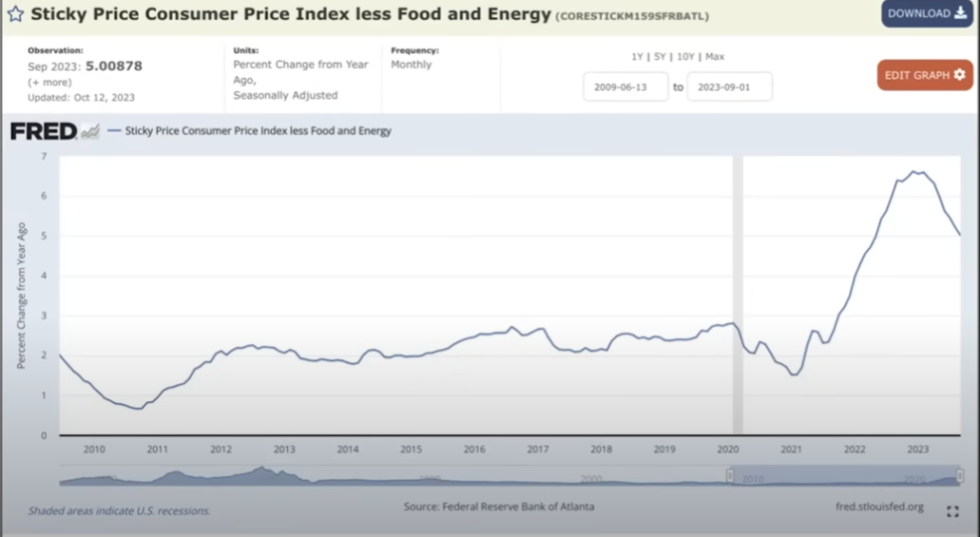Click the small chart icon beside FRED logo
The height and width of the screenshot is (537, 980).
pyautogui.click(x=90, y=131)
